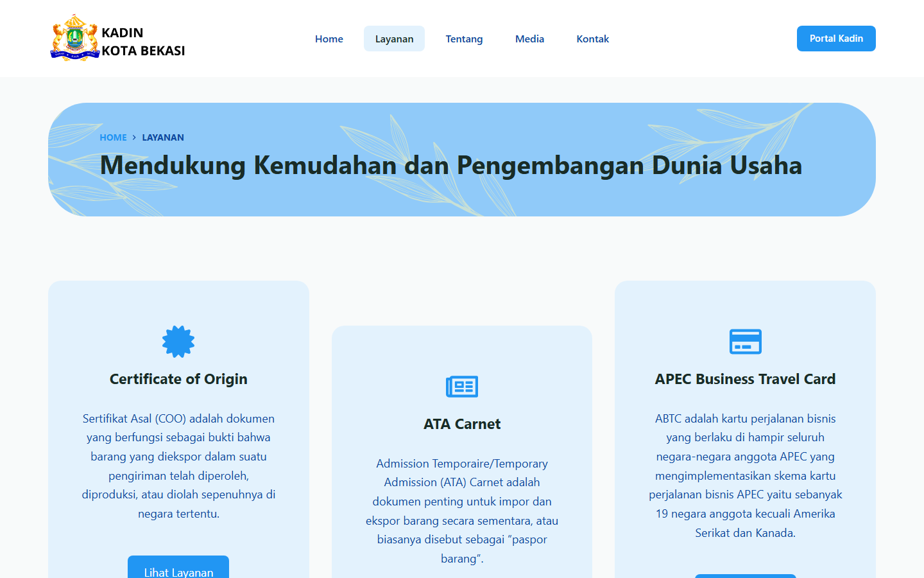Click Lihat Layanan under Certificate of Origin
Screen dimensions: 924x578
coord(178,567)
